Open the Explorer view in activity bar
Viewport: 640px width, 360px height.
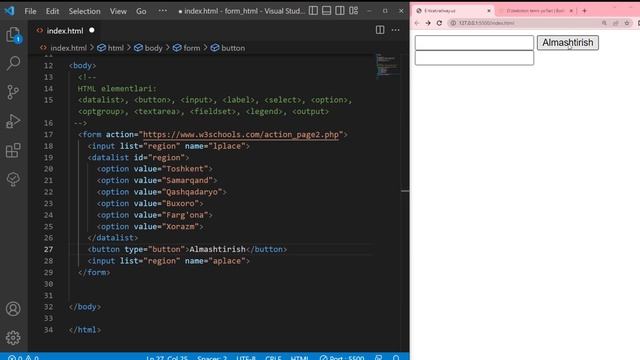pyautogui.click(x=13, y=35)
